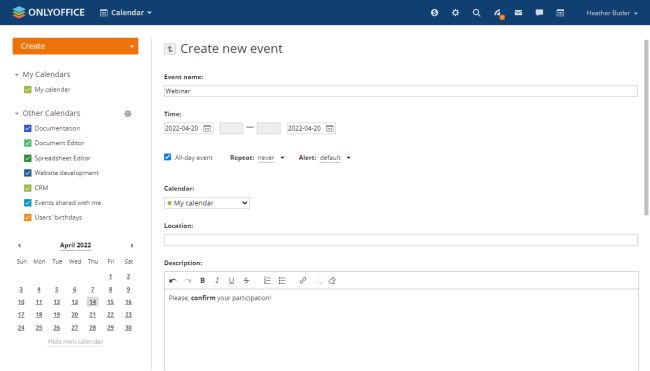Viewport: 650px width, 371px height.
Task: Toggle italic formatting in description
Action: pos(217,281)
